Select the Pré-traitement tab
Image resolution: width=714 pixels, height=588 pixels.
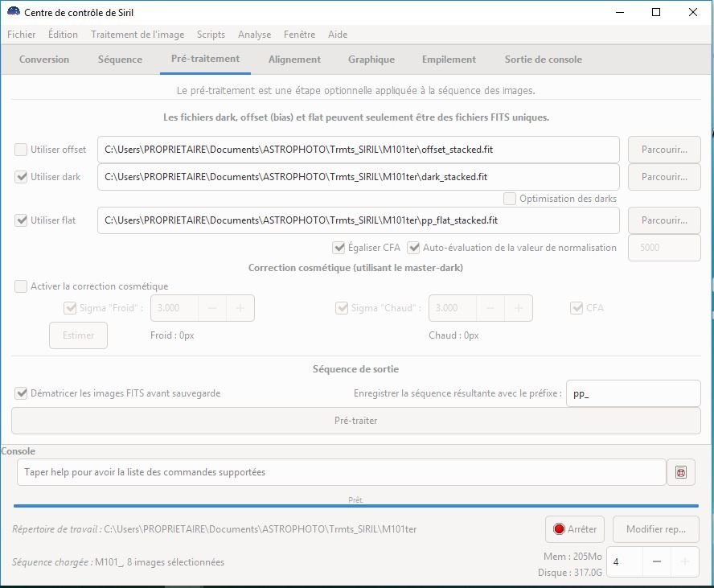205,59
